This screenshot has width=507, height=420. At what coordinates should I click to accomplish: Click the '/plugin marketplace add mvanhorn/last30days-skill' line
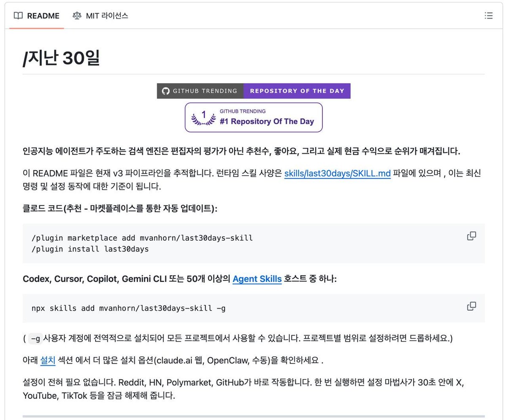click(142, 238)
